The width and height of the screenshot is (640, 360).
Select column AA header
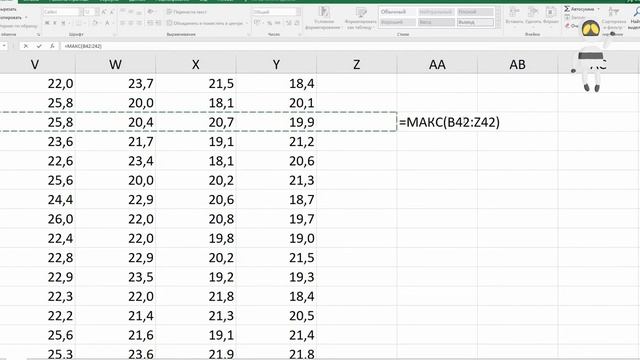click(437, 64)
